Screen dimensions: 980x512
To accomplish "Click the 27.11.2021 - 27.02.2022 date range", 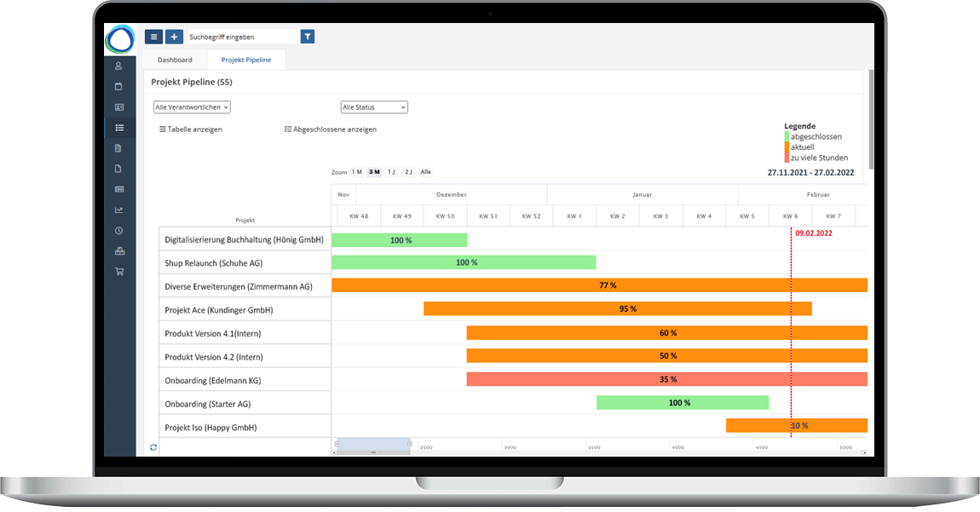I will 810,173.
